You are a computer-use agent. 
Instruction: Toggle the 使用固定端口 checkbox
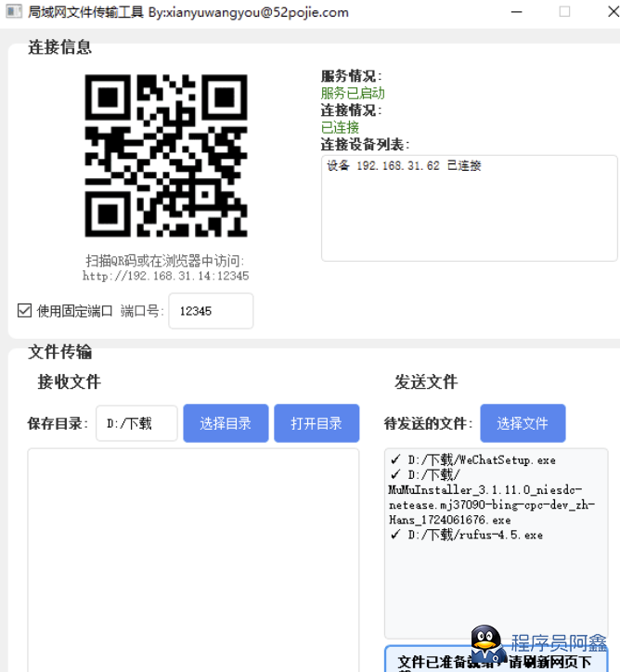point(25,311)
